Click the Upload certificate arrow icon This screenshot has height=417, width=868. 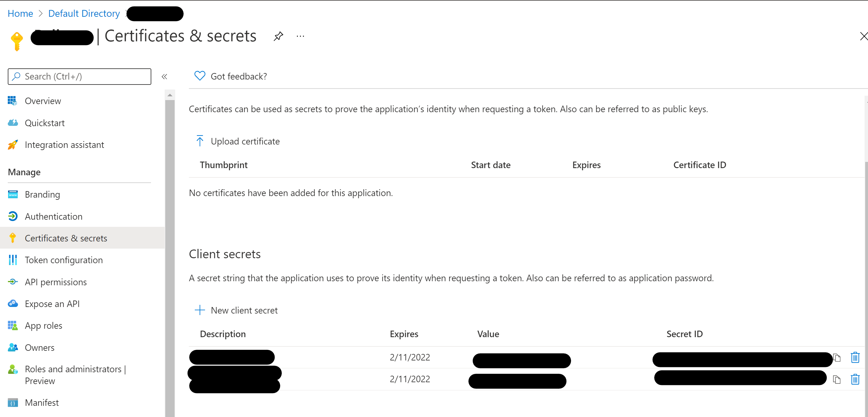click(199, 141)
